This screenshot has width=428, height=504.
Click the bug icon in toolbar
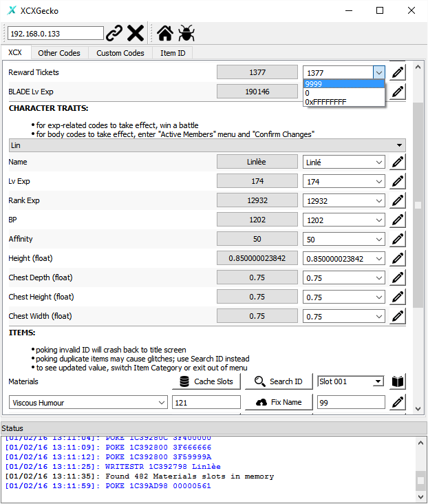pos(186,33)
